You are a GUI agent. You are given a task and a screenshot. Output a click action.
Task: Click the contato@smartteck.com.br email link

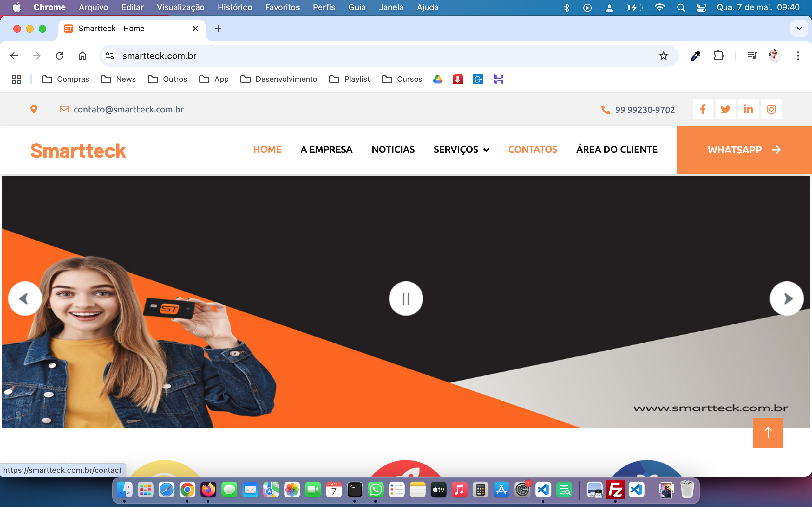(128, 109)
